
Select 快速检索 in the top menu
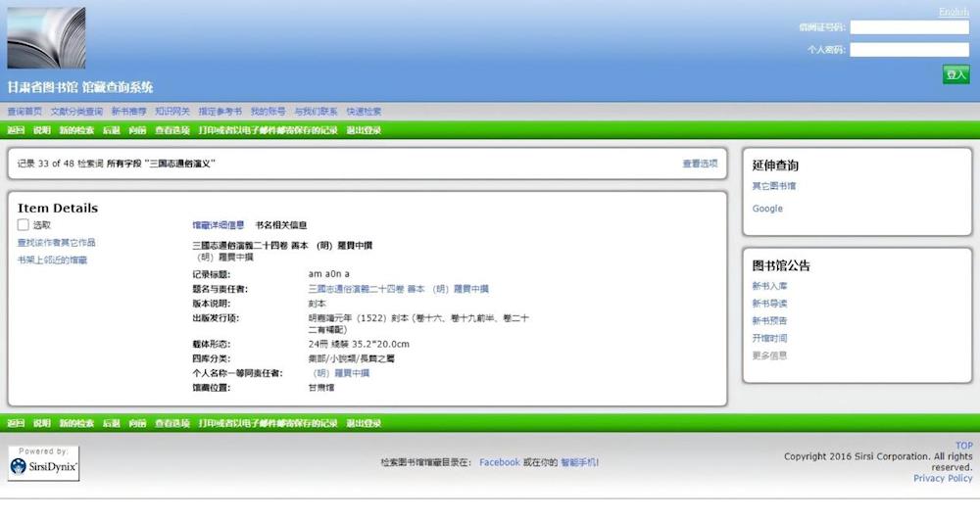point(364,112)
